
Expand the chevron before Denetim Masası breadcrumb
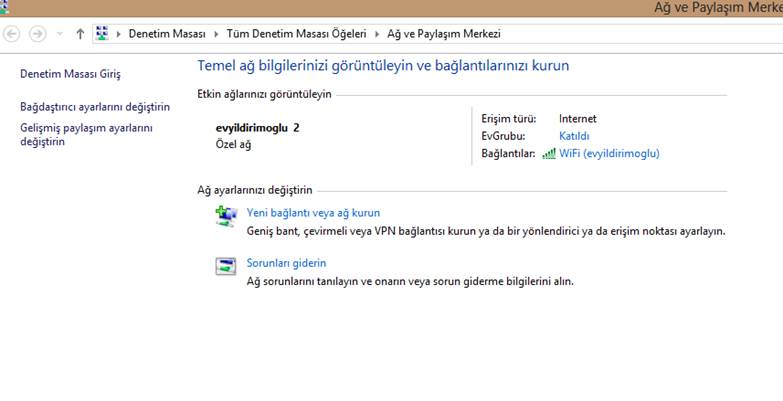click(x=120, y=34)
